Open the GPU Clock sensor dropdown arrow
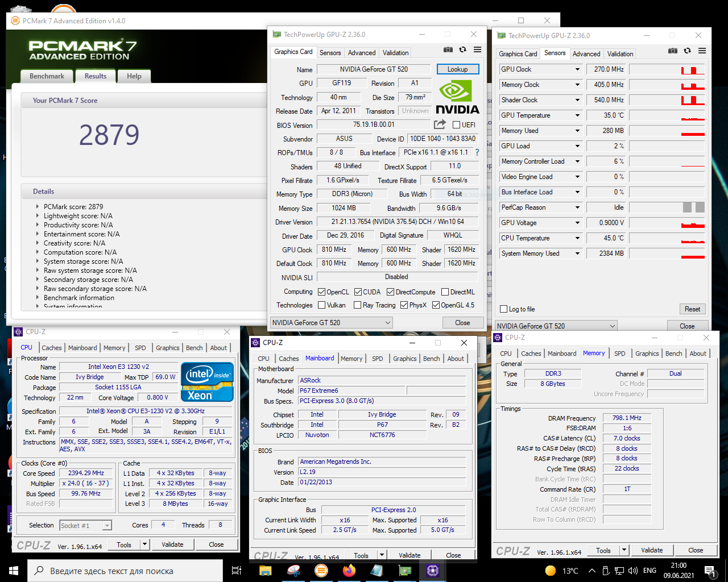 point(577,69)
